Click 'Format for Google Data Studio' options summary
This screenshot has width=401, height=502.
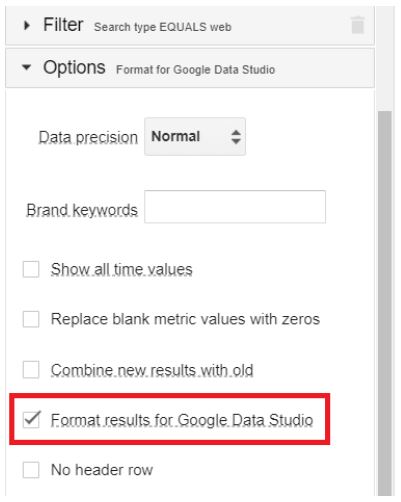point(196,70)
